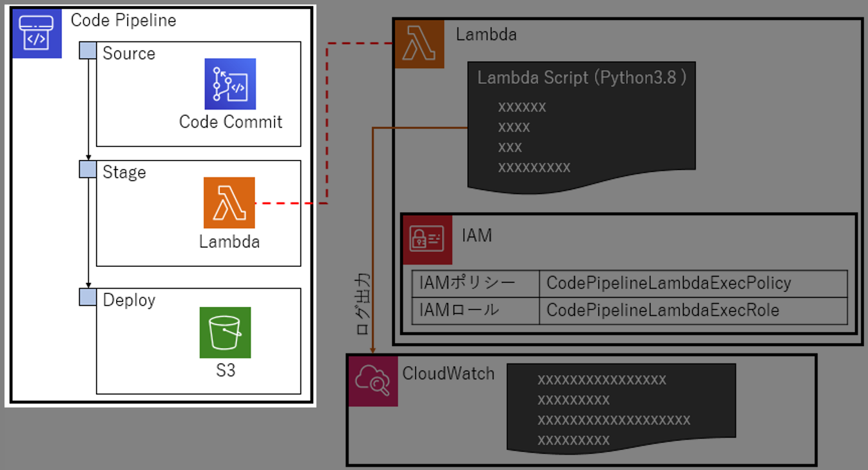The height and width of the screenshot is (470, 868).
Task: Click the Stage step square marker
Action: pyautogui.click(x=88, y=169)
